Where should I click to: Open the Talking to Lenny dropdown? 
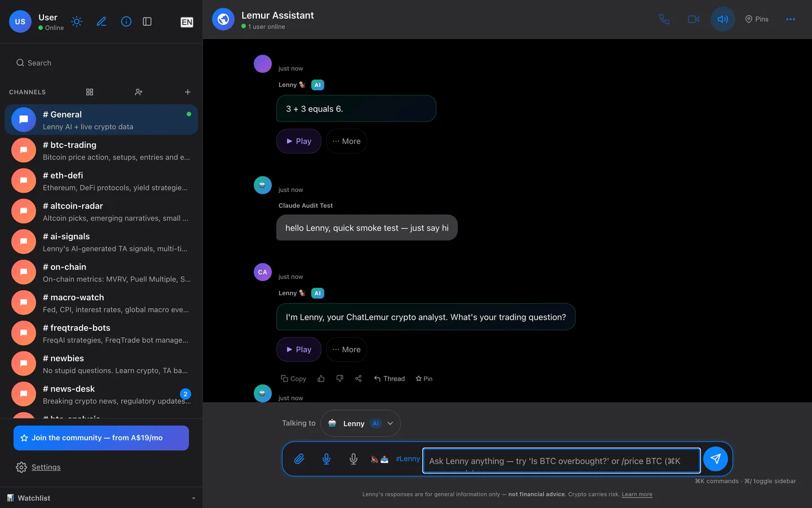tap(360, 423)
